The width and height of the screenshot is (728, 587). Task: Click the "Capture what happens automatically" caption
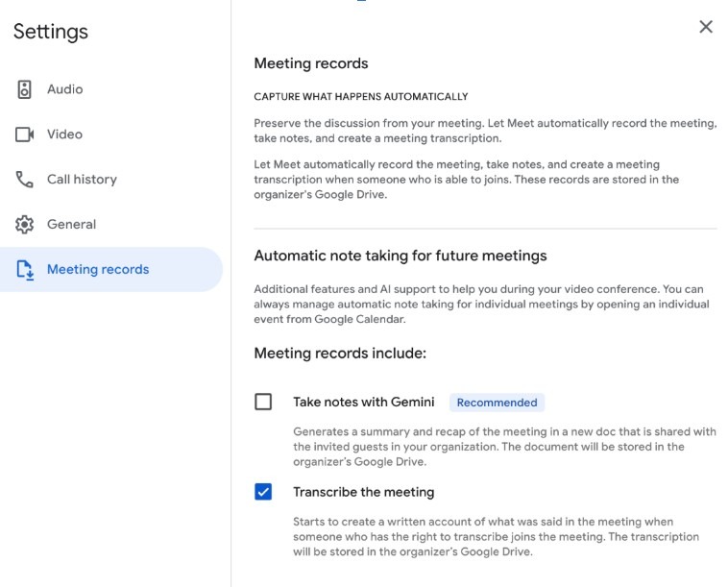click(361, 97)
